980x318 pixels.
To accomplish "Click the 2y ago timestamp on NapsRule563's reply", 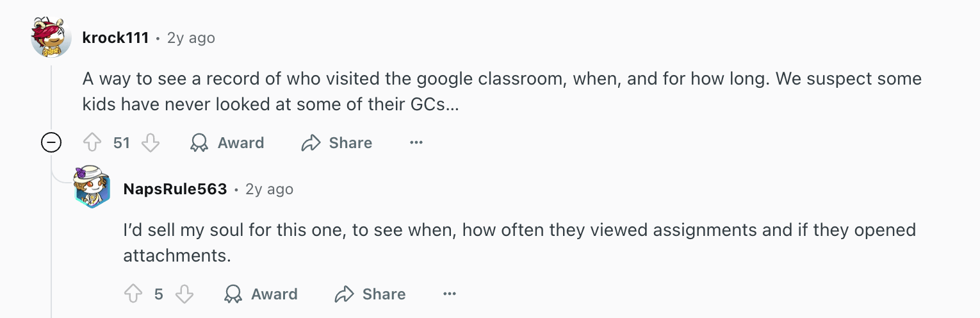I will 269,189.
